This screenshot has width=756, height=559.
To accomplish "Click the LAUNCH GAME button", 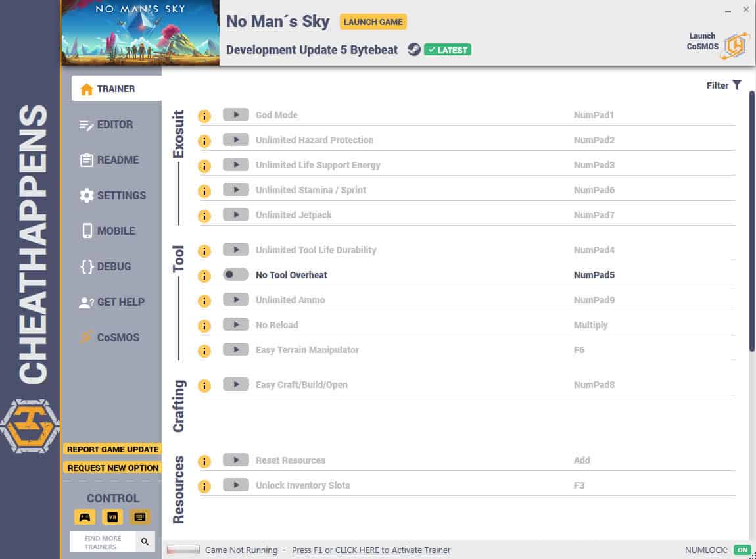I will pyautogui.click(x=373, y=22).
